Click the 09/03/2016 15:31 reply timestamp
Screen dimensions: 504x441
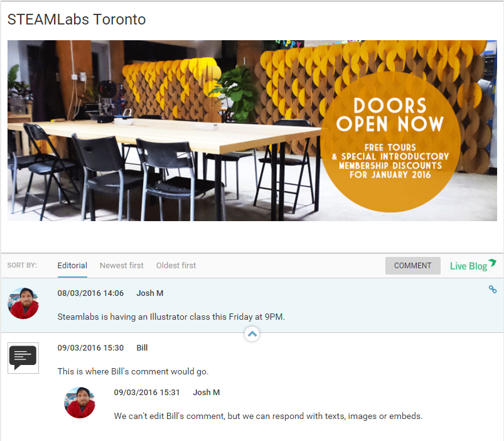[147, 393]
